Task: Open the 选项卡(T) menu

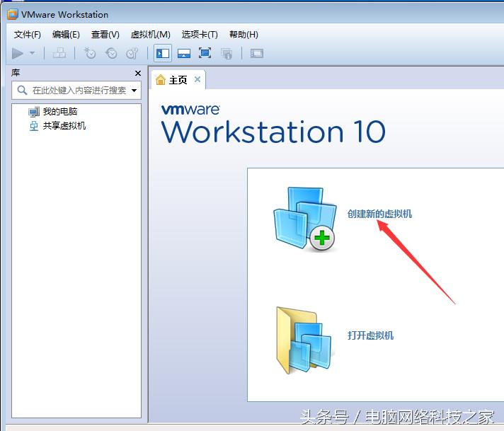Action: click(x=200, y=35)
